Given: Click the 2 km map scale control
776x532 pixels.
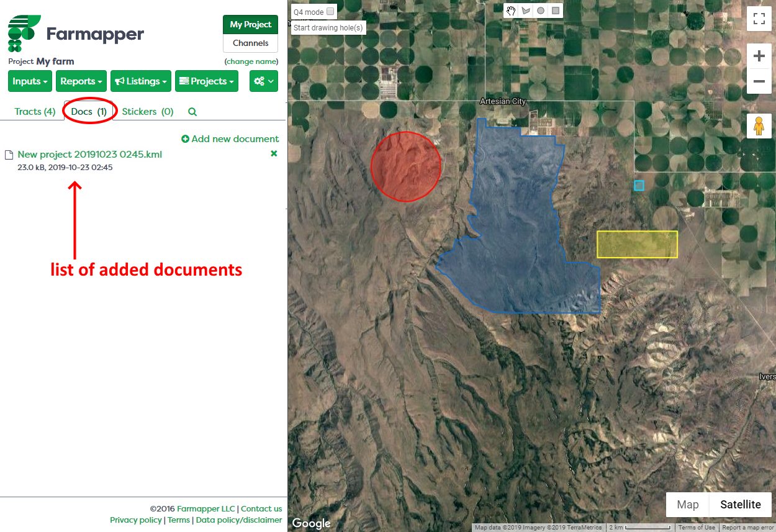Looking at the screenshot, I should tap(641, 528).
